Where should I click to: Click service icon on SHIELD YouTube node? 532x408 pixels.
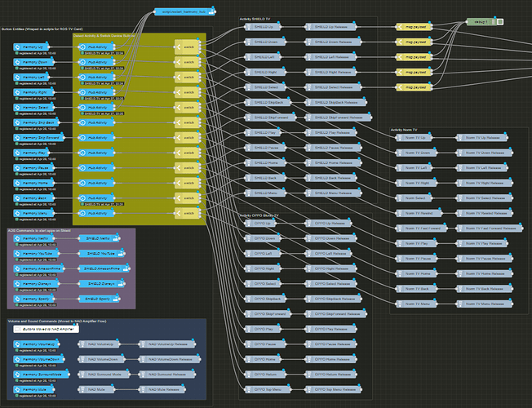click(x=121, y=254)
